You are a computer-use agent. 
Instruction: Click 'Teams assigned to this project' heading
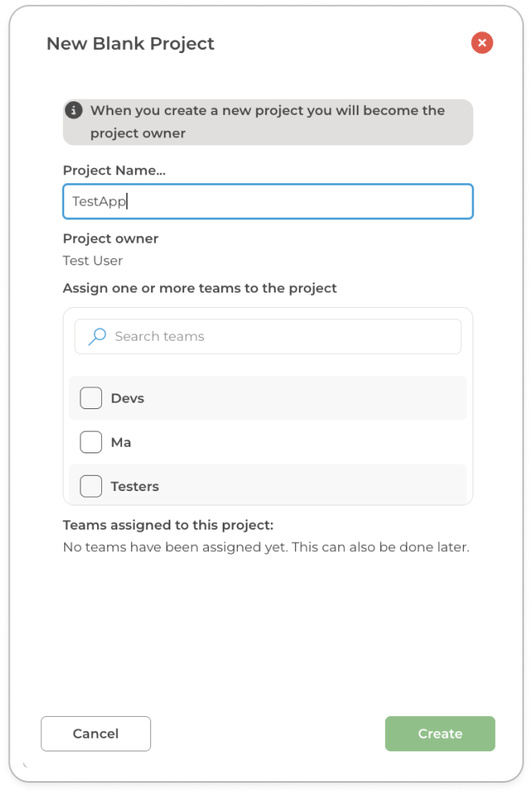point(168,526)
